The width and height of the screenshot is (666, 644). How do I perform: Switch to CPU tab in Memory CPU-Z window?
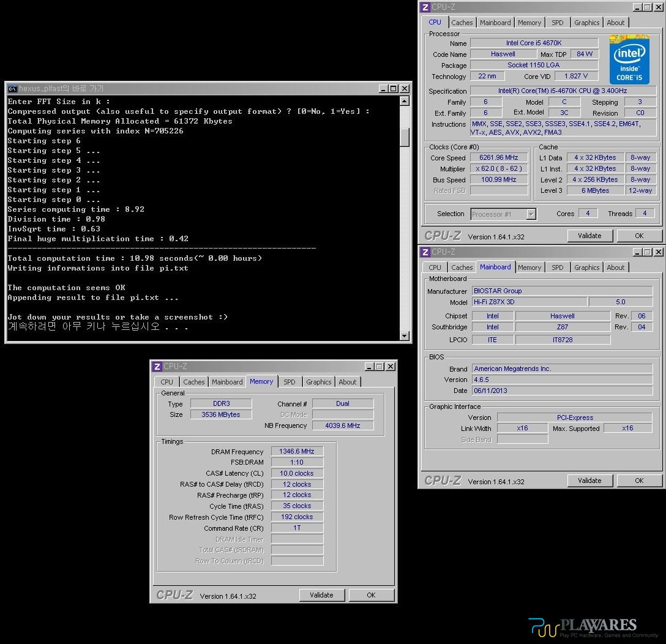pyautogui.click(x=166, y=382)
